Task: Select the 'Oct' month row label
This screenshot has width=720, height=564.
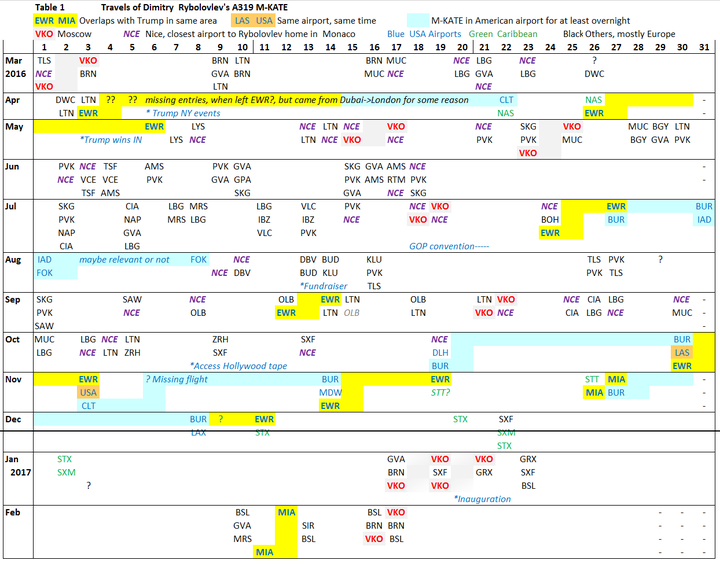Action: [x=12, y=339]
